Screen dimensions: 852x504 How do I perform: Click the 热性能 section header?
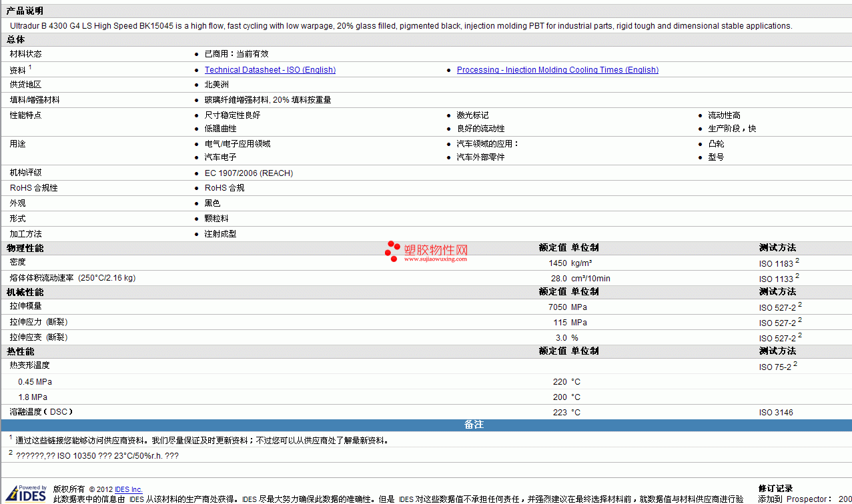[21, 351]
